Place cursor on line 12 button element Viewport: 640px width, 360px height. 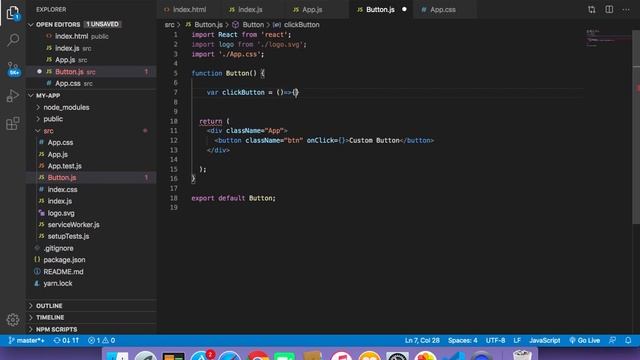pos(324,140)
